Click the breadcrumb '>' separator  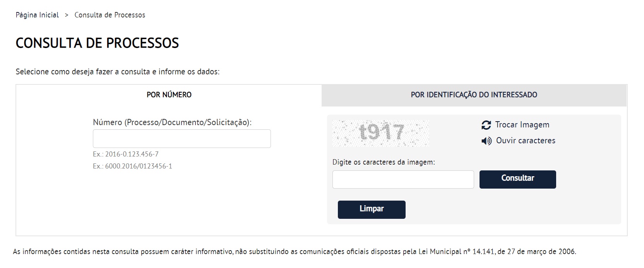[67, 15]
